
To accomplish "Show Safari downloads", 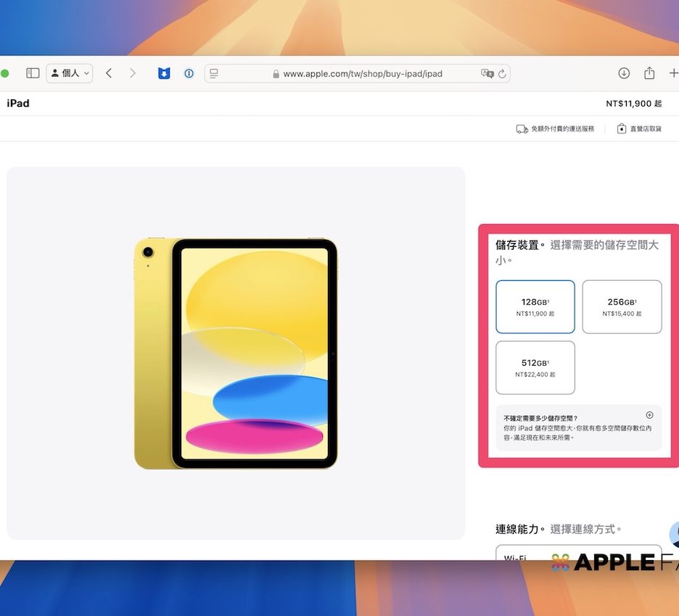I will tap(624, 73).
